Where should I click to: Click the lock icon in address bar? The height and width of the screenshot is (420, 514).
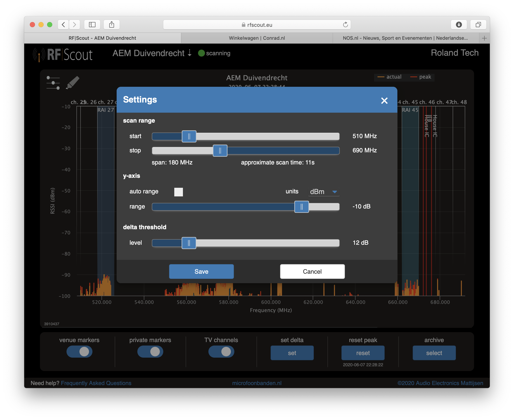tap(243, 25)
